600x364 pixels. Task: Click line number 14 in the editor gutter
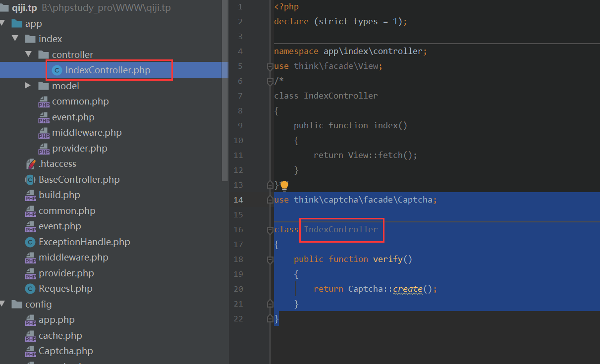238,200
